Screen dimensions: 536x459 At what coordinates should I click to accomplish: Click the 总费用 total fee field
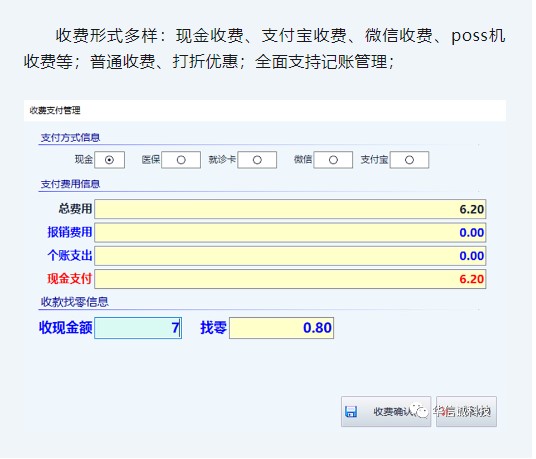tap(290, 209)
